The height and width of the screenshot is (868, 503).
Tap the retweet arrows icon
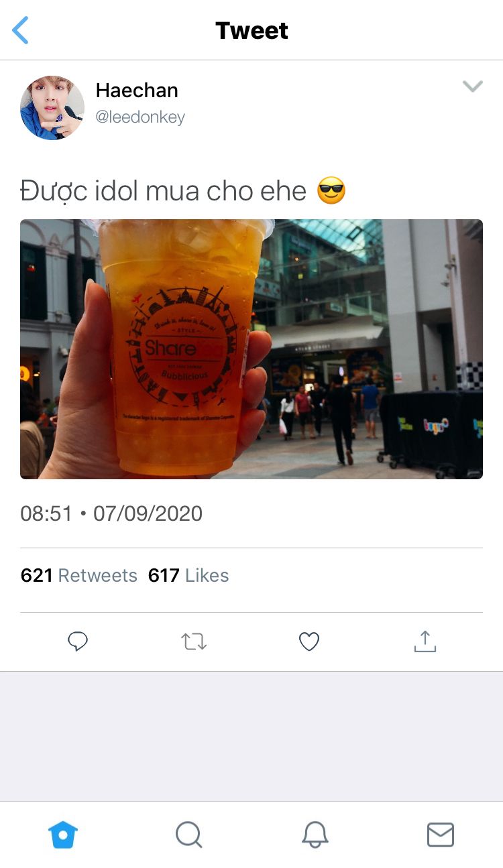pos(194,641)
